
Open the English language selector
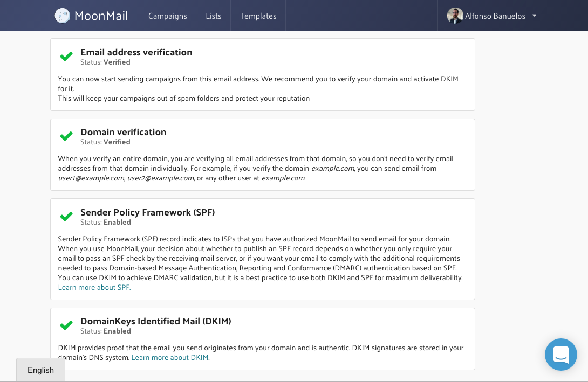(40, 370)
